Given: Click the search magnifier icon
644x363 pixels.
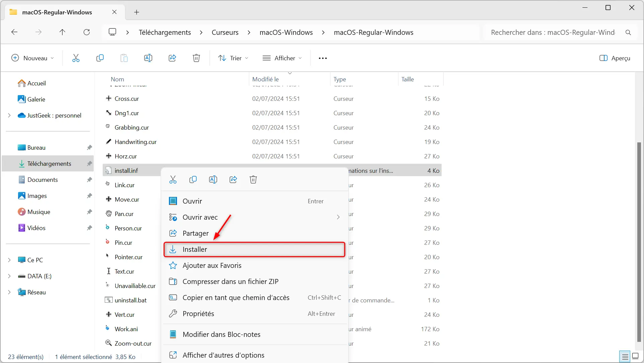Looking at the screenshot, I should [x=628, y=32].
